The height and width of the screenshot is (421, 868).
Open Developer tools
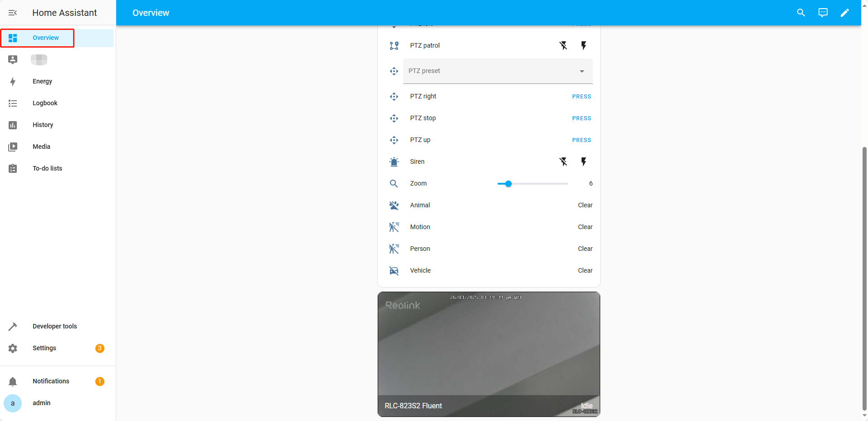[57, 327]
